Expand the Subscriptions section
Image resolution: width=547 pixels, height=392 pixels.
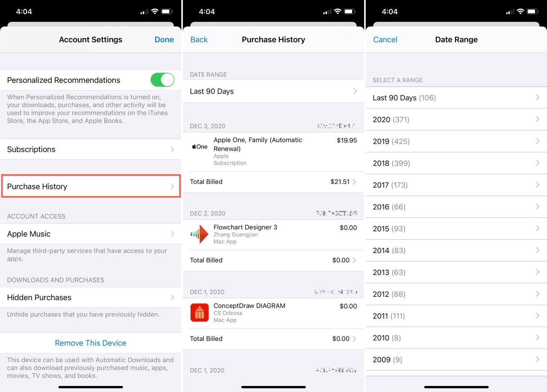click(x=91, y=149)
